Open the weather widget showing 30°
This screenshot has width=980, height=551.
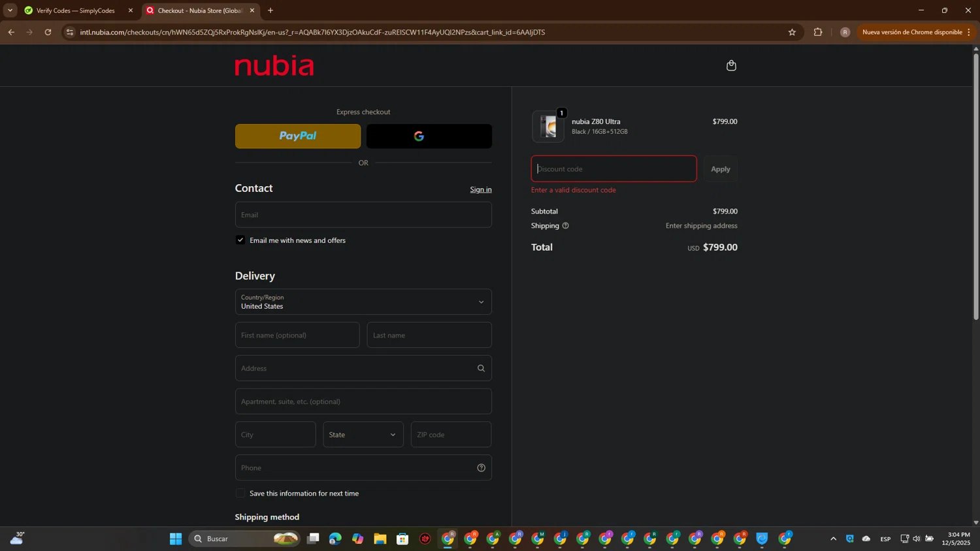(18, 539)
